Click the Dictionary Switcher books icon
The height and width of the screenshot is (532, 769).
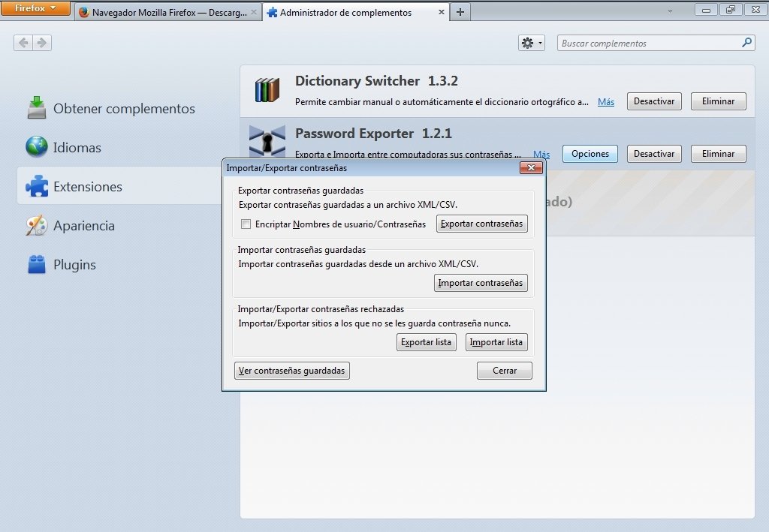pyautogui.click(x=267, y=90)
